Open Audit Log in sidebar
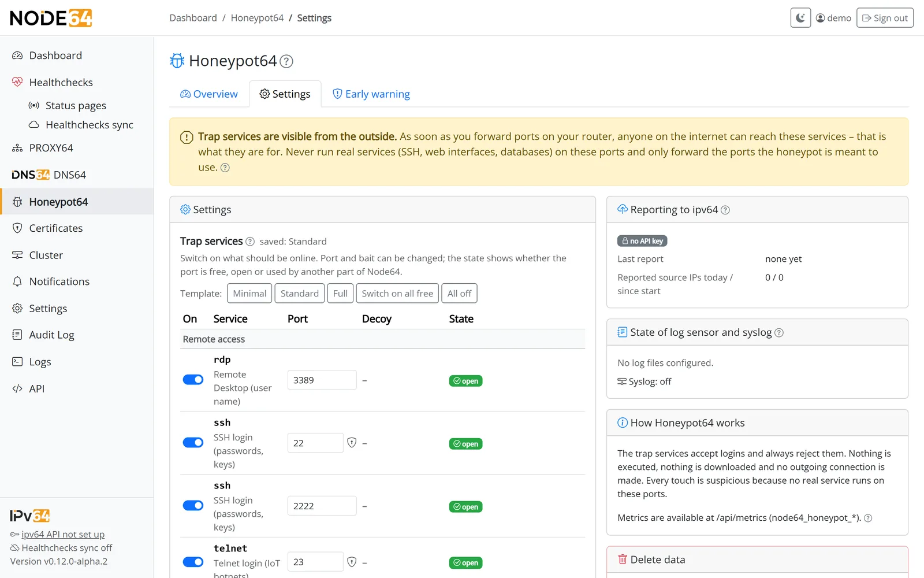The image size is (924, 578). pos(77,335)
